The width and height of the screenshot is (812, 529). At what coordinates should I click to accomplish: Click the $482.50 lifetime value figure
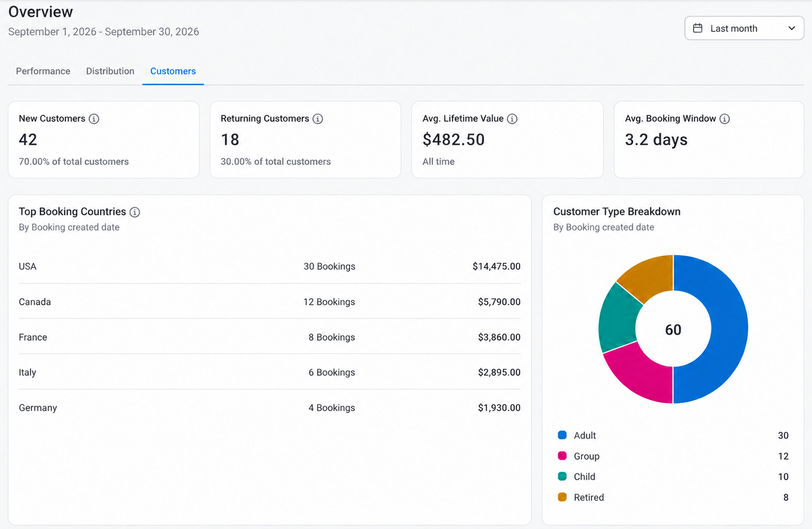pos(454,140)
